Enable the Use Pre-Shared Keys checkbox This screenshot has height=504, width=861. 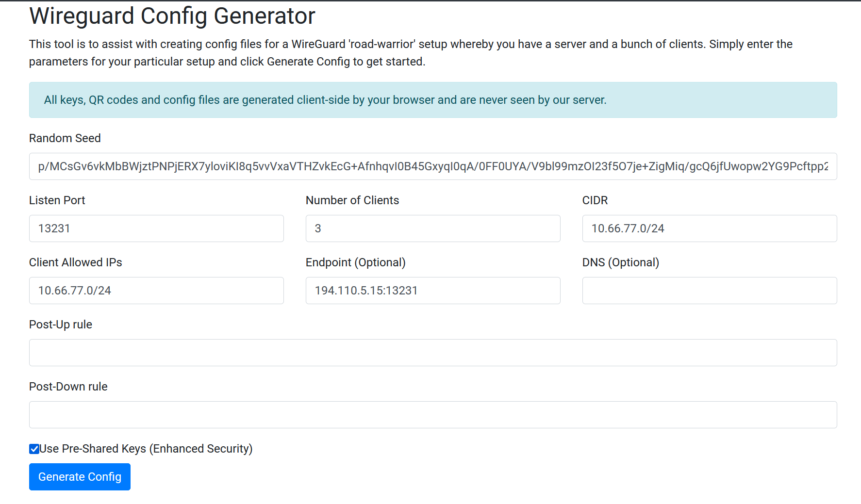pyautogui.click(x=34, y=449)
